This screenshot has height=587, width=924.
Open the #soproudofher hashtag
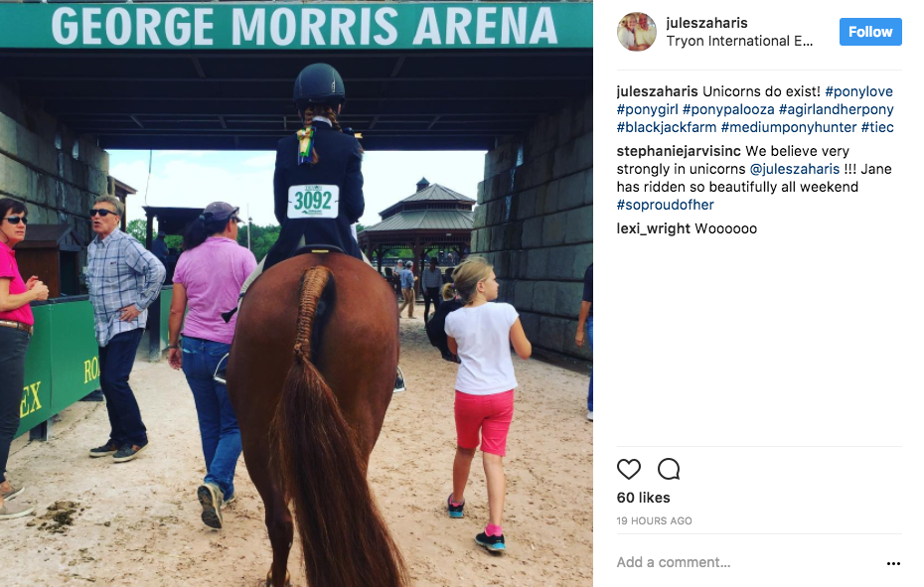point(666,205)
